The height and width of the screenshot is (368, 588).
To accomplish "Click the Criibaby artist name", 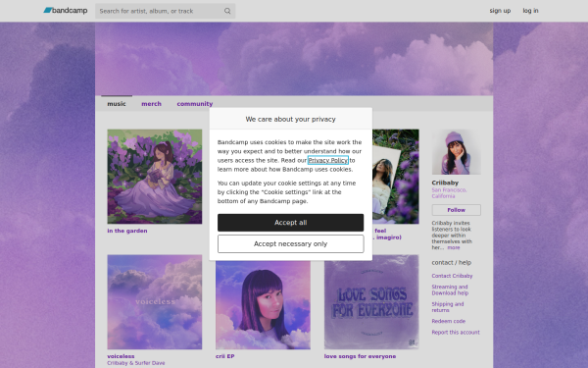I will click(445, 183).
